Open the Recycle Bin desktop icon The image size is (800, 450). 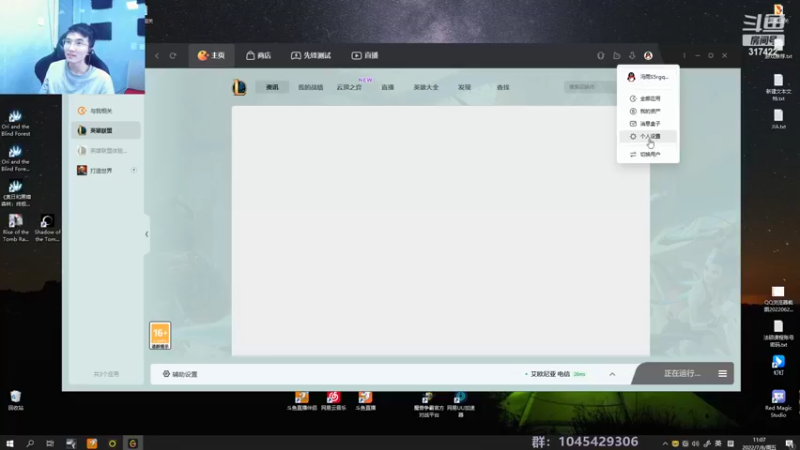(15, 401)
